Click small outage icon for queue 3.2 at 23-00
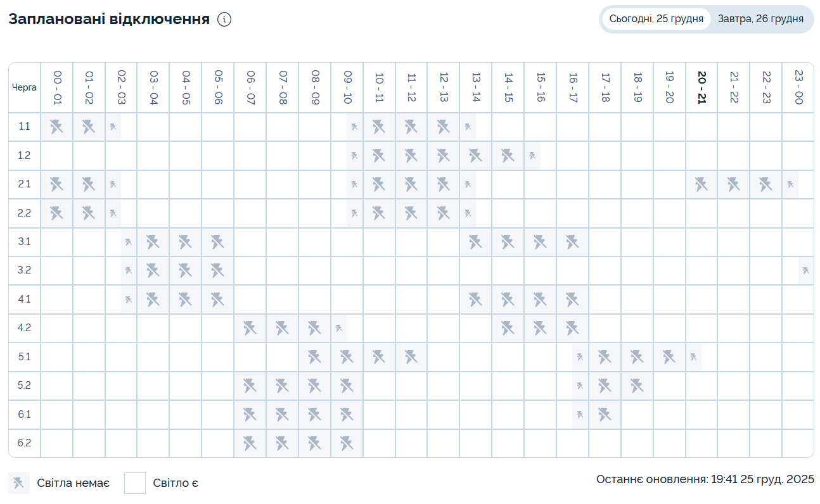This screenshot has height=504, width=820. click(806, 270)
